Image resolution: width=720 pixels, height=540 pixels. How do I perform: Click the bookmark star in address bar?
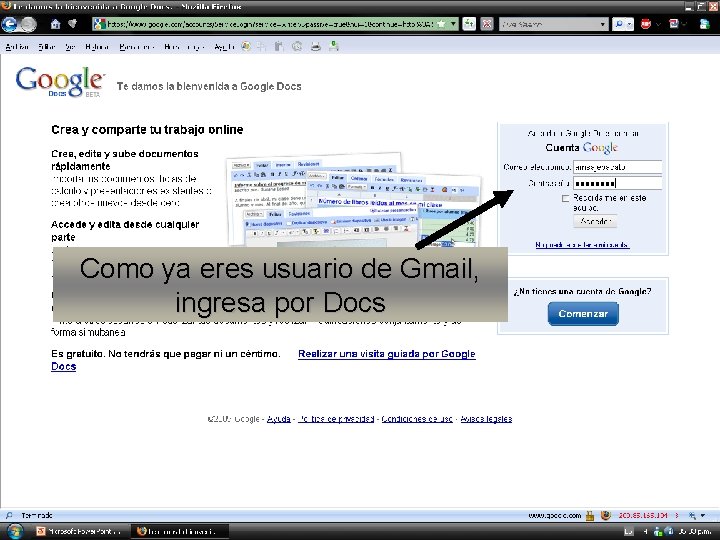(x=441, y=24)
